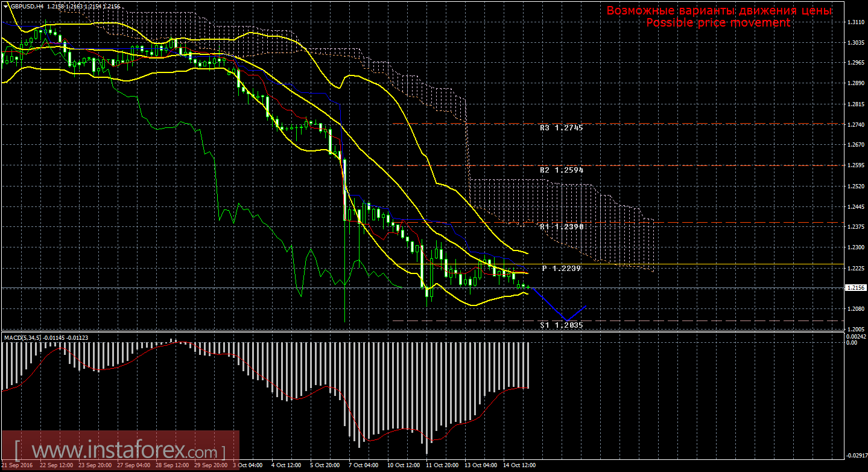
Task: Select the R3 1.2745 resistance label
Action: click(562, 128)
